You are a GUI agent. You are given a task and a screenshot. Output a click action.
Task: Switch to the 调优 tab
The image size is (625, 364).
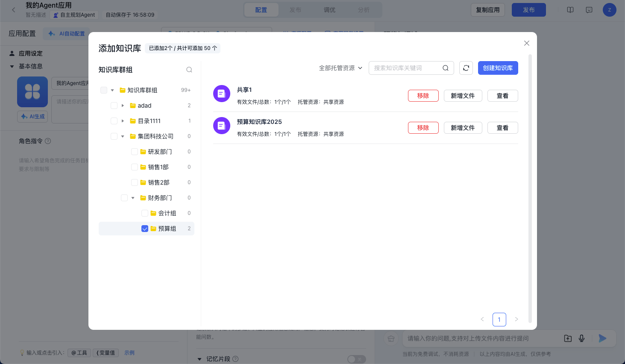(x=329, y=10)
